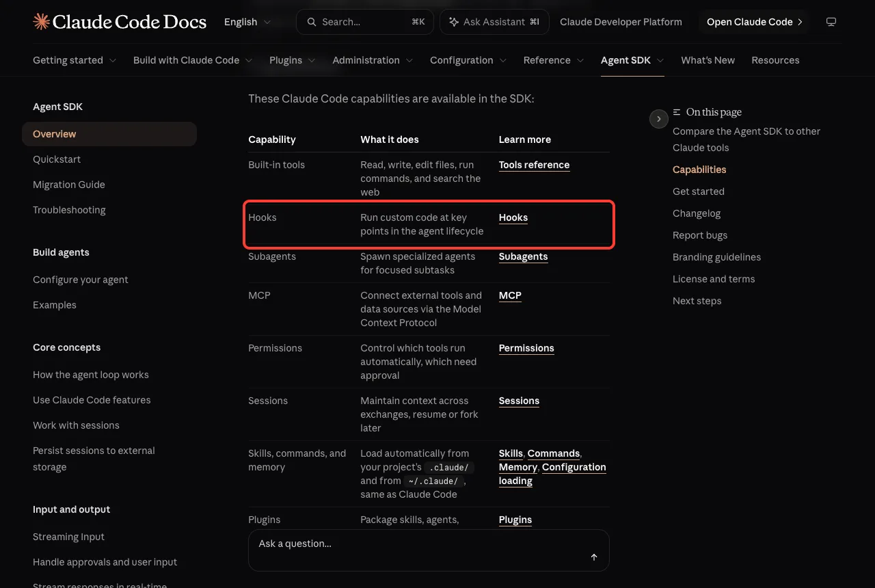Expand the Configuration menu
The width and height of the screenshot is (875, 588).
(x=468, y=60)
